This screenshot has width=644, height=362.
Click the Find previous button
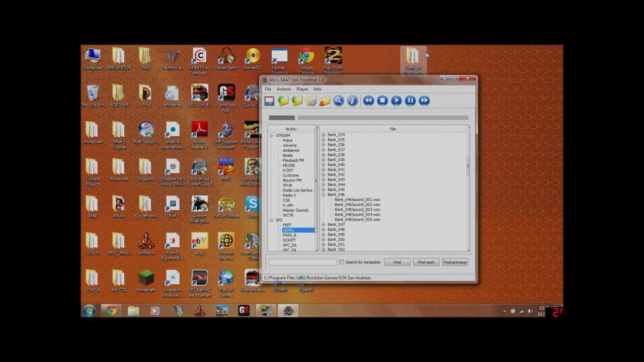[455, 262]
